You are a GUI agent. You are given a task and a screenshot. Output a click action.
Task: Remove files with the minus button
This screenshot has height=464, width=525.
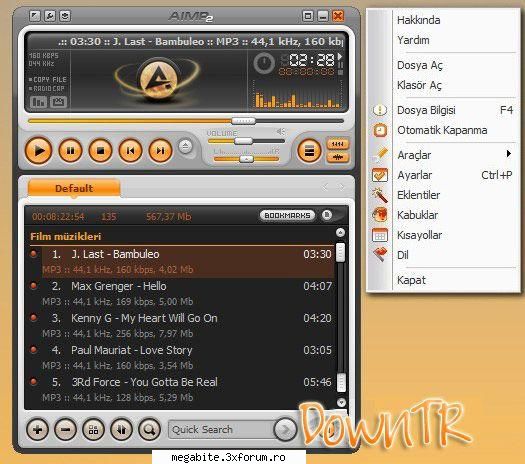click(65, 429)
